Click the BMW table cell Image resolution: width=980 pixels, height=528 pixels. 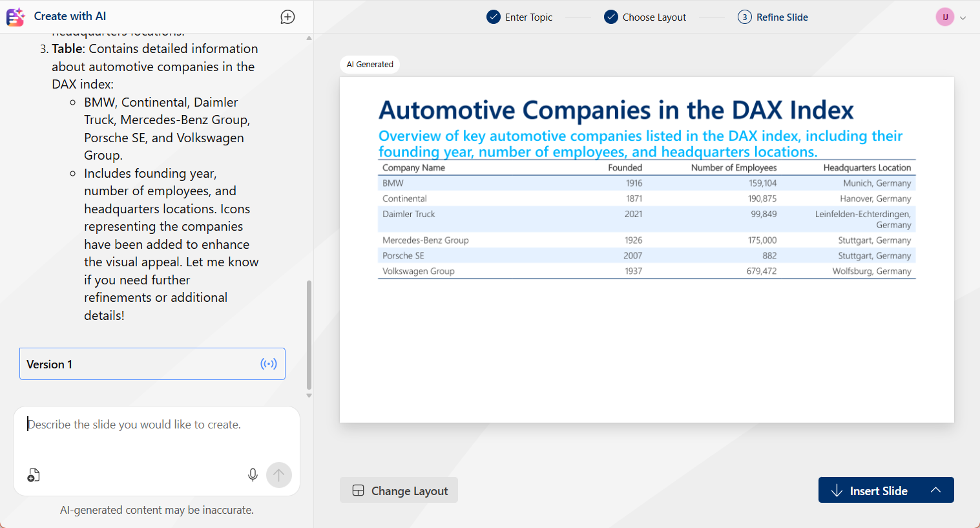393,183
